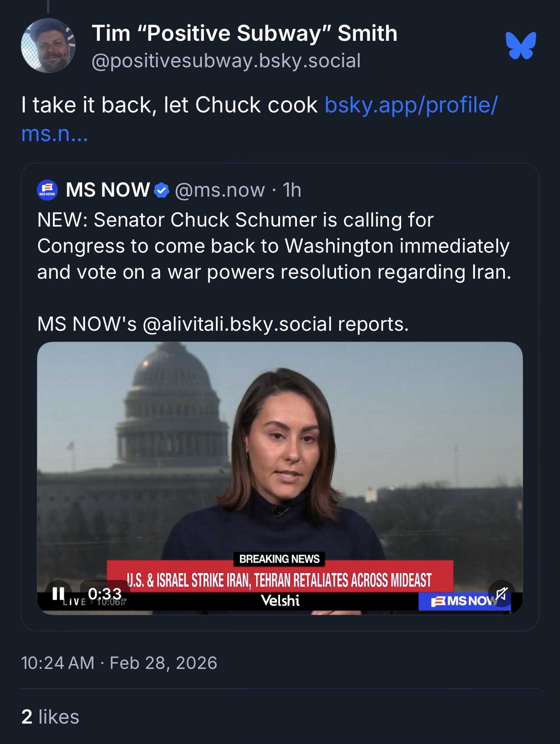This screenshot has height=744, width=560.
Task: Click the @positivesubway.bsky.social handle
Action: tap(226, 61)
